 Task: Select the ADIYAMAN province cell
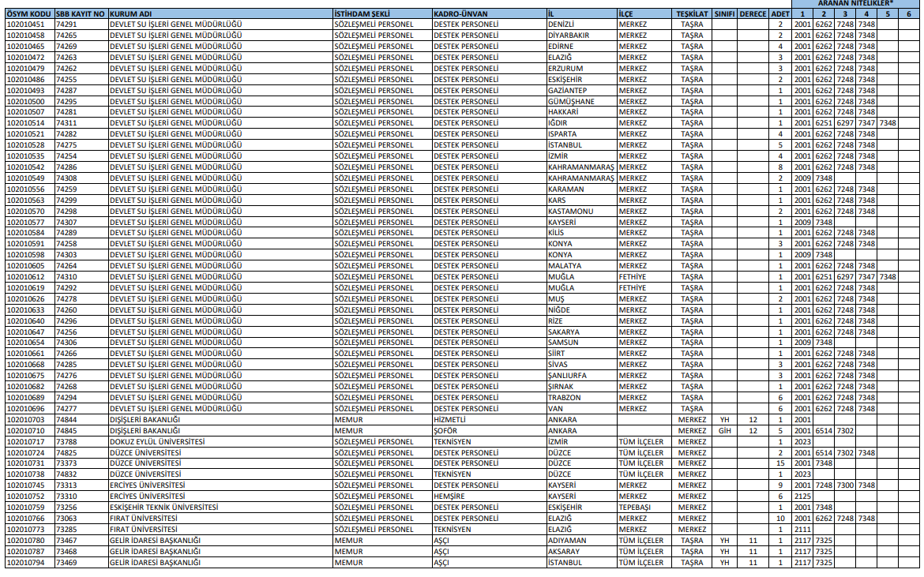[580, 541]
